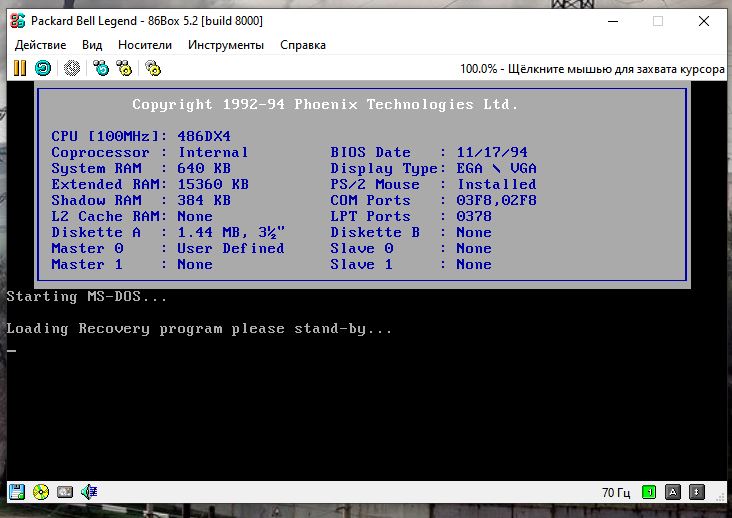Close the 86Box window

pyautogui.click(x=704, y=21)
